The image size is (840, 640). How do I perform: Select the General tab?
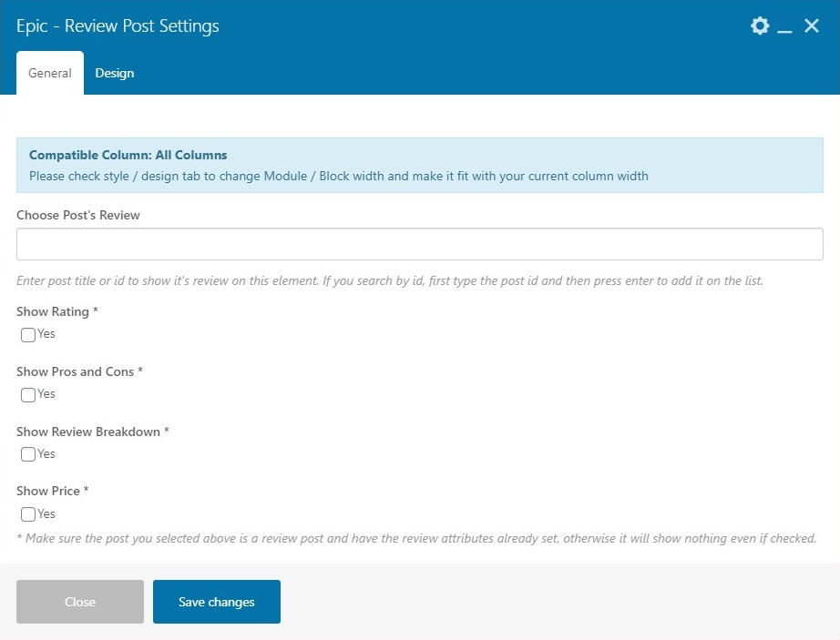point(50,73)
